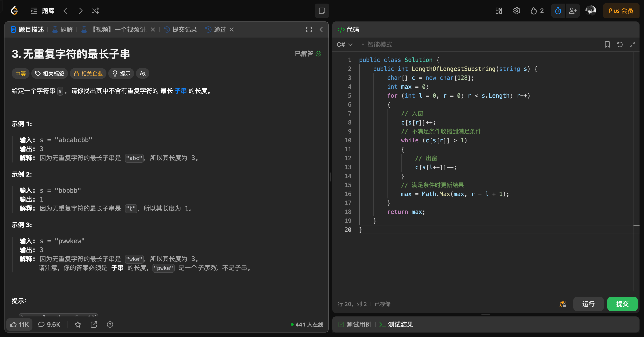Click the green 提交 submit button

[x=622, y=304]
